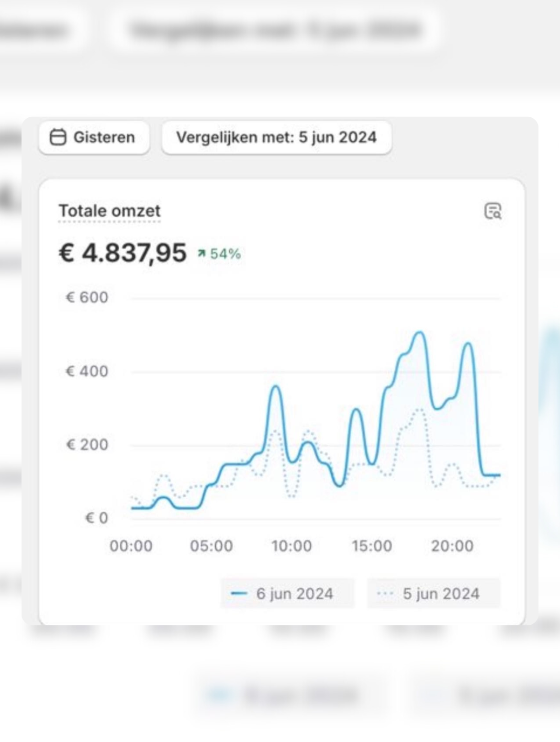This screenshot has height=742, width=560.
Task: Click the 54% growth percentage text
Action: pos(225,254)
